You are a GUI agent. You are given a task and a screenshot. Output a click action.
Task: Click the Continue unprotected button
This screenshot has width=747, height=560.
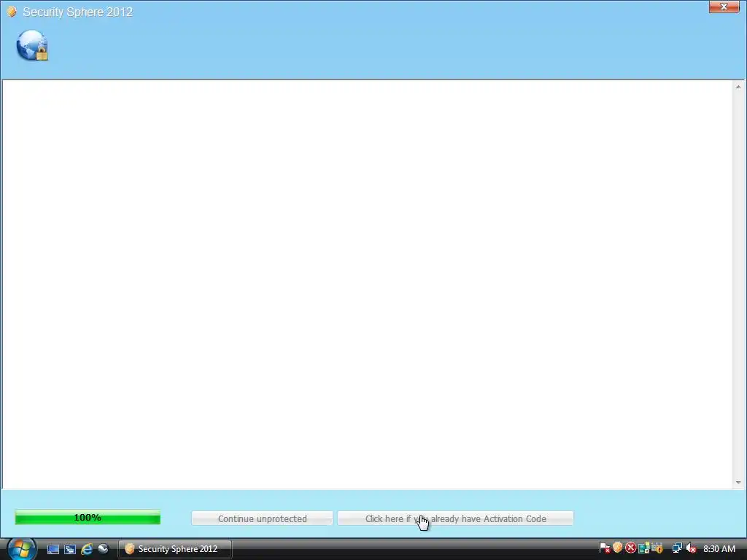click(x=262, y=518)
